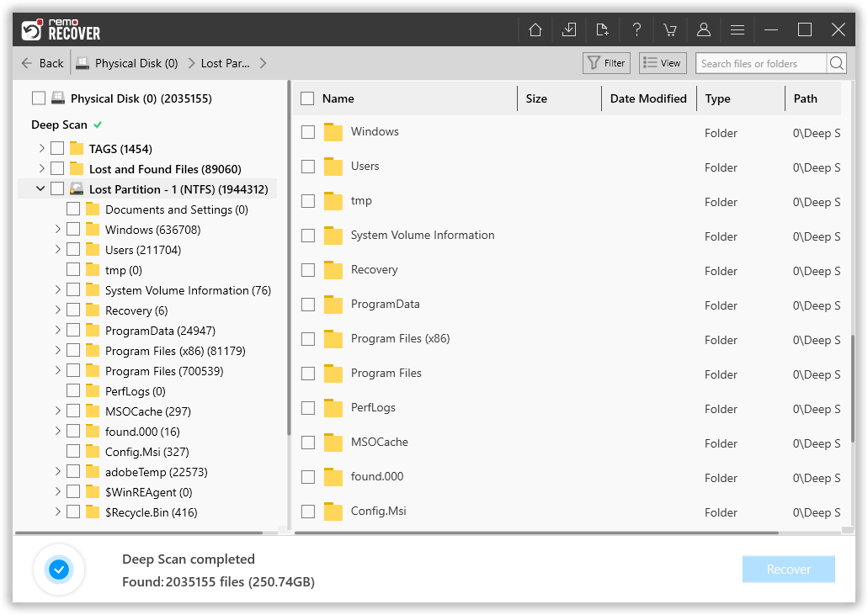Expand the TAGS tree node
This screenshot has width=868, height=615.
tap(41, 149)
